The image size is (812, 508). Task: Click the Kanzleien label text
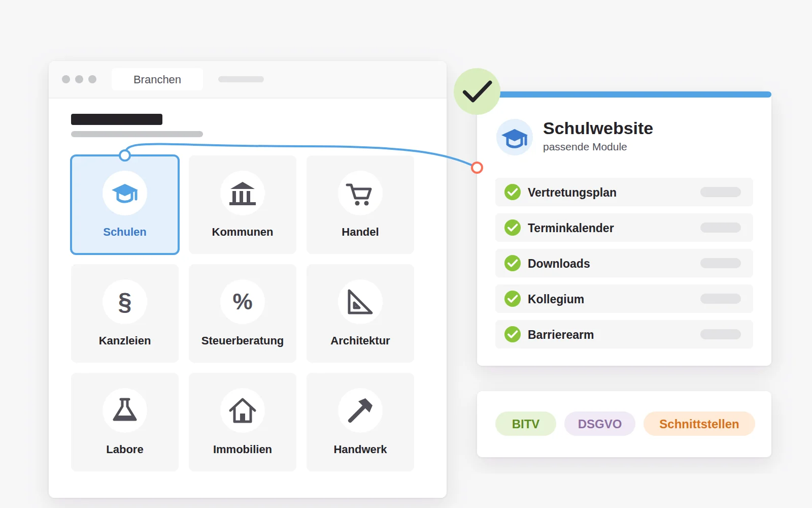coord(125,340)
